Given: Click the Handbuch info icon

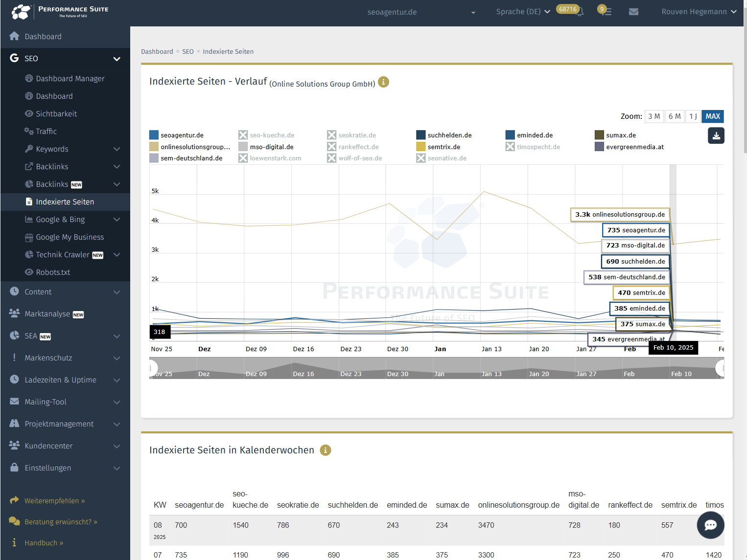Looking at the screenshot, I should 14,542.
